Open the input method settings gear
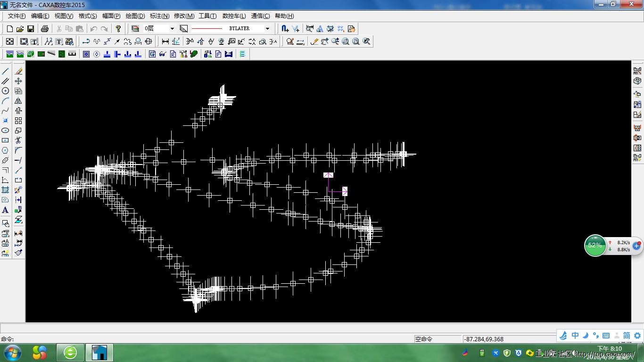The height and width of the screenshot is (362, 644). point(637,336)
